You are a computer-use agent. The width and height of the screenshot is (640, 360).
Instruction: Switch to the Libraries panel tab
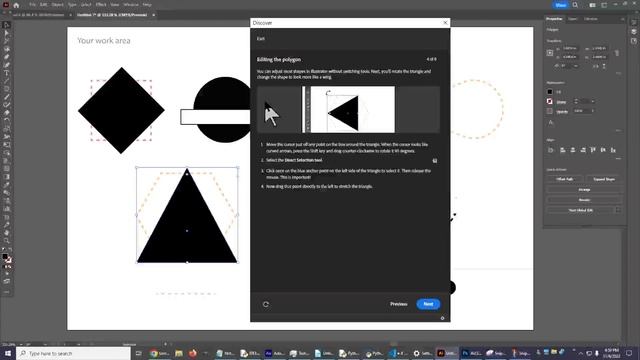click(x=590, y=19)
